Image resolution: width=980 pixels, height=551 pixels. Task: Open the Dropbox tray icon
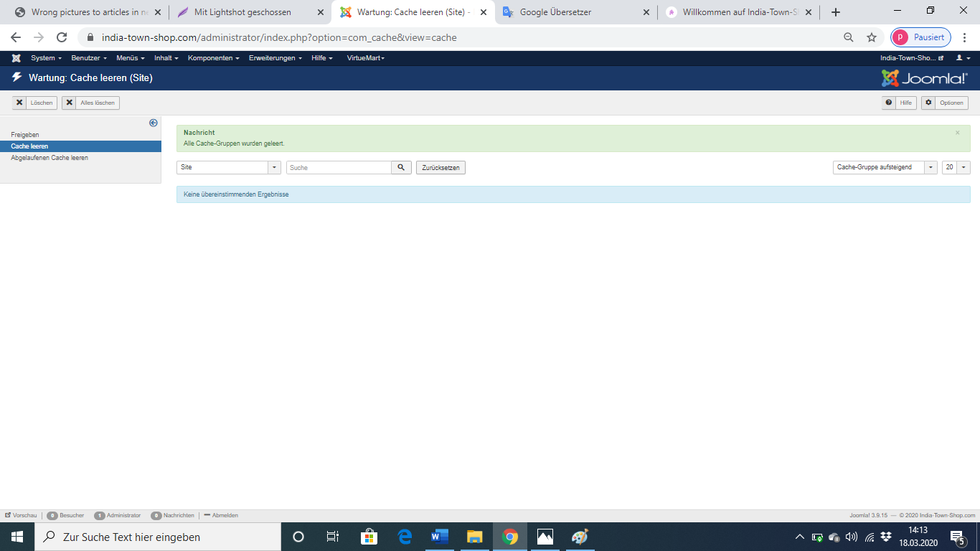coord(887,537)
